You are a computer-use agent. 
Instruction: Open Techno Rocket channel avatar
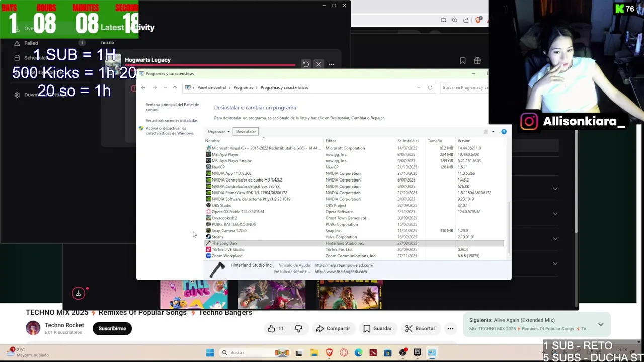[x=33, y=328]
